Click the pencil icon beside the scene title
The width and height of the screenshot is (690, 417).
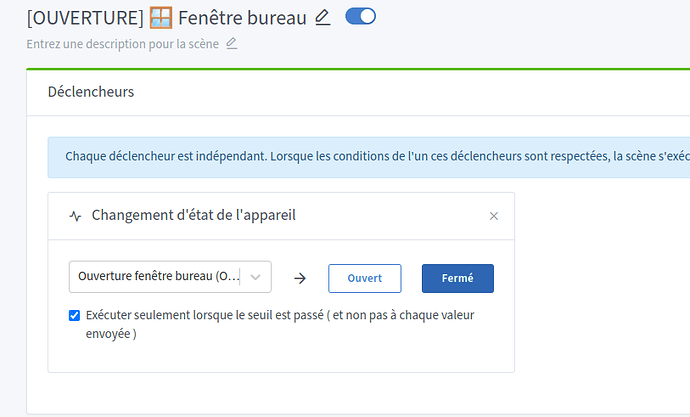pos(322,17)
